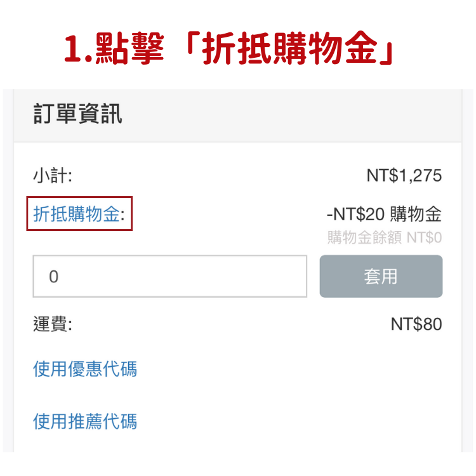Viewport: 476px width, 476px height.
Task: Click the "1." step number in the heading
Action: [78, 50]
